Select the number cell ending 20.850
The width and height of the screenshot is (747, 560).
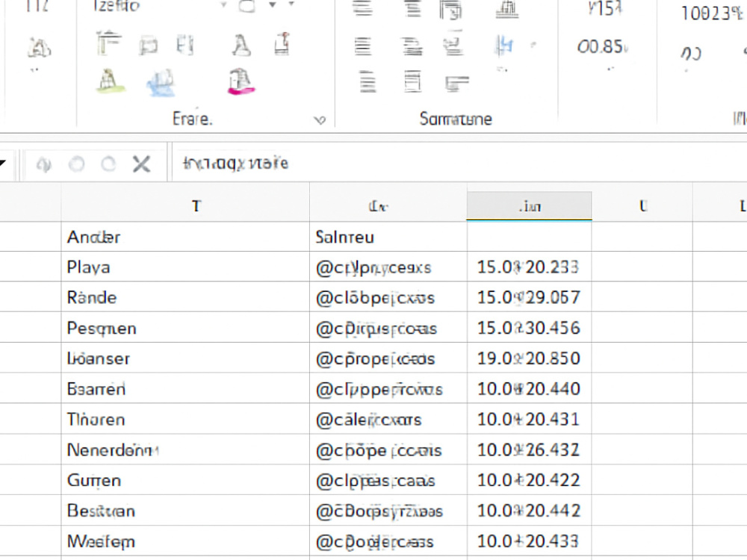530,358
